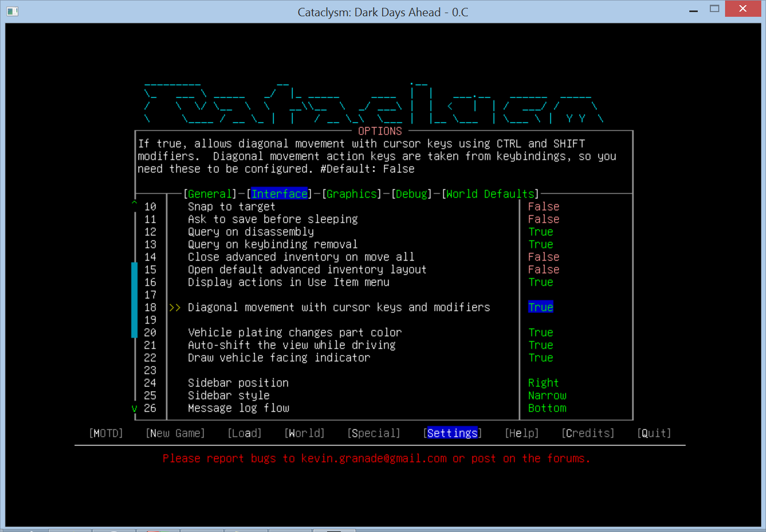The image size is (766, 532).
Task: Open the World Defaults tab
Action: [490, 194]
